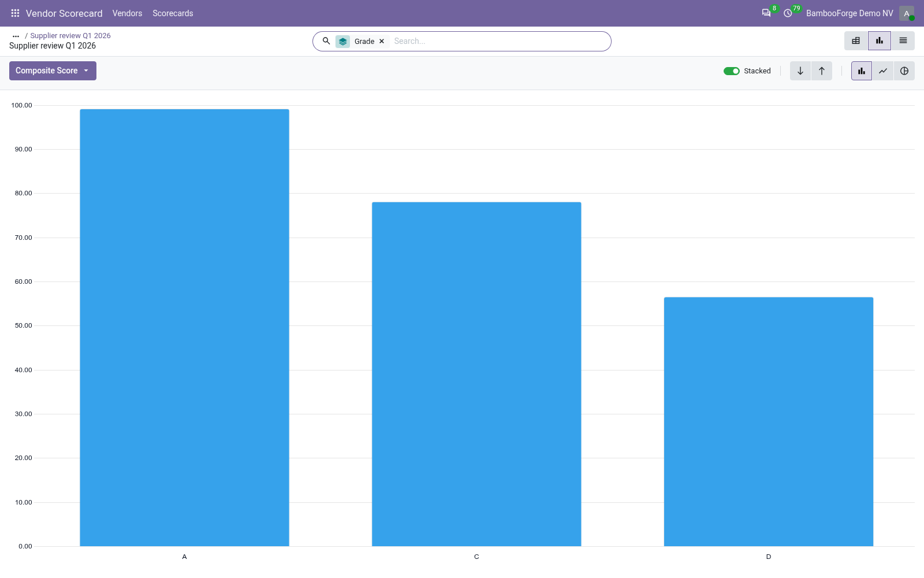Click the 100.00 axis label
924x578 pixels.
[22, 105]
